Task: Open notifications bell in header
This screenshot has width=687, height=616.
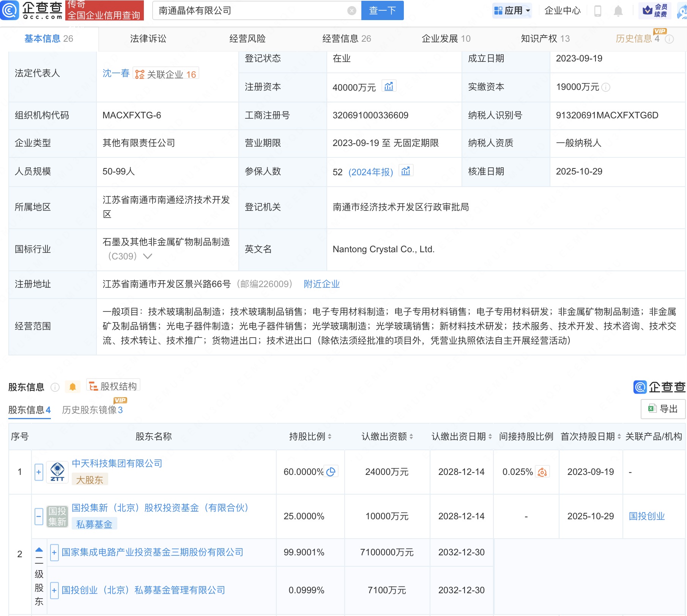Action: (x=618, y=11)
